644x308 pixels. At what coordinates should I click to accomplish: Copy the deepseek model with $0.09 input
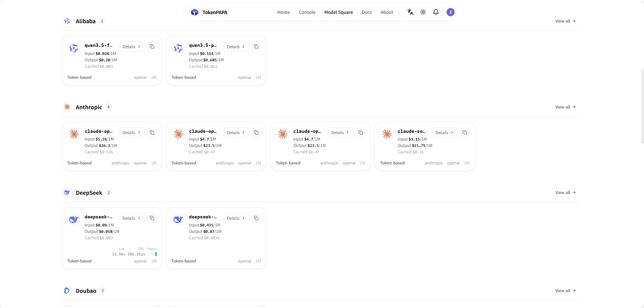click(x=152, y=218)
